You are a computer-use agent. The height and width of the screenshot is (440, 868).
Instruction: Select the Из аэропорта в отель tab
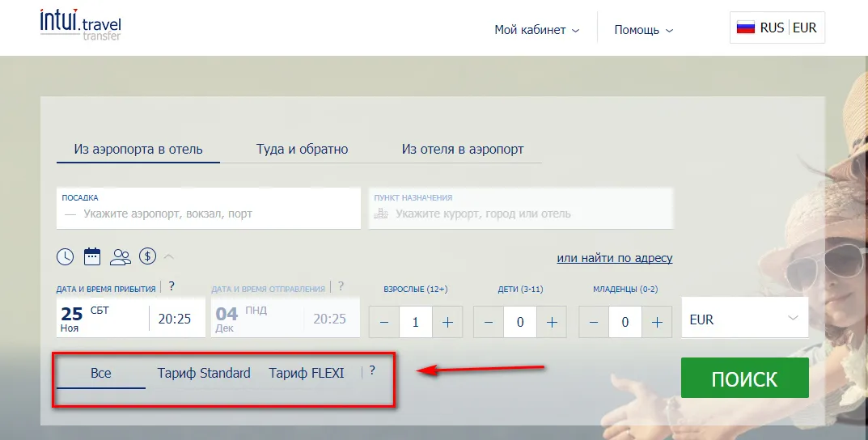(138, 150)
